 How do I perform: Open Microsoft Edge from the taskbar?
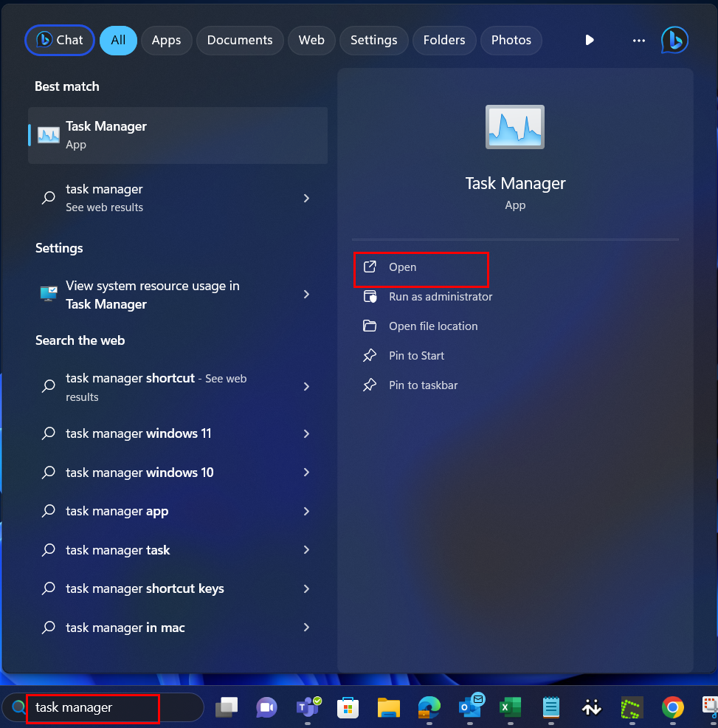tap(429, 707)
